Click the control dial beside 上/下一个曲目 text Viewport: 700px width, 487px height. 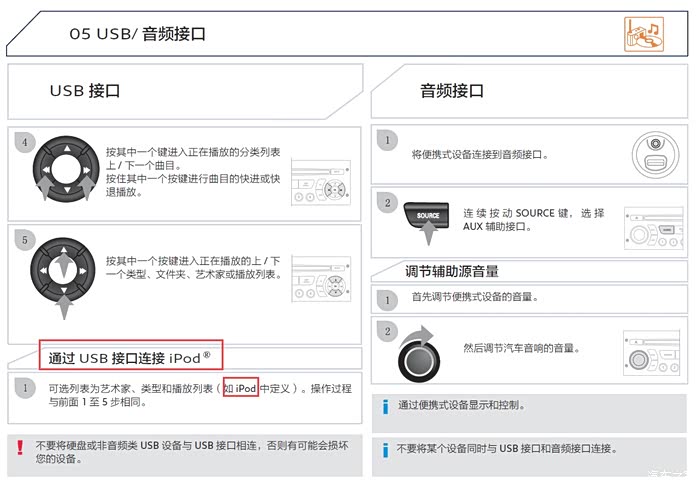66,169
